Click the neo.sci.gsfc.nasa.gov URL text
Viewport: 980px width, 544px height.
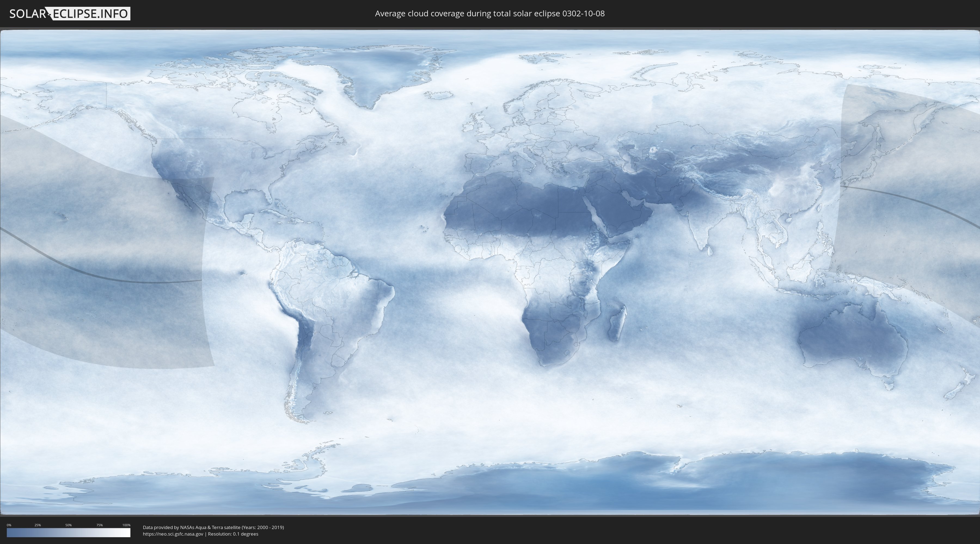pos(173,534)
